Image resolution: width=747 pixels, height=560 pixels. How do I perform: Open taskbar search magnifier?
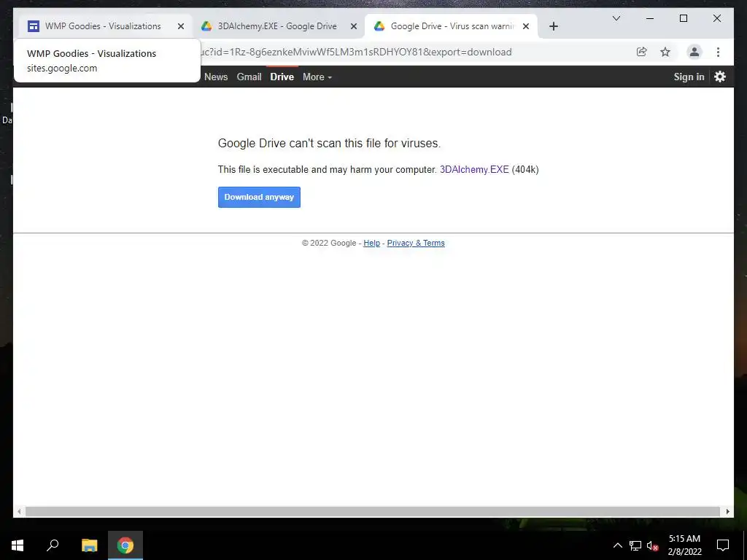point(53,545)
